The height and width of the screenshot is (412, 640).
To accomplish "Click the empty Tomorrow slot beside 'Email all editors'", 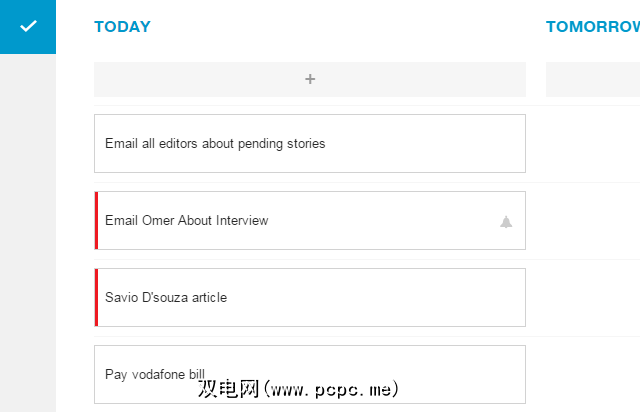I will (x=592, y=143).
